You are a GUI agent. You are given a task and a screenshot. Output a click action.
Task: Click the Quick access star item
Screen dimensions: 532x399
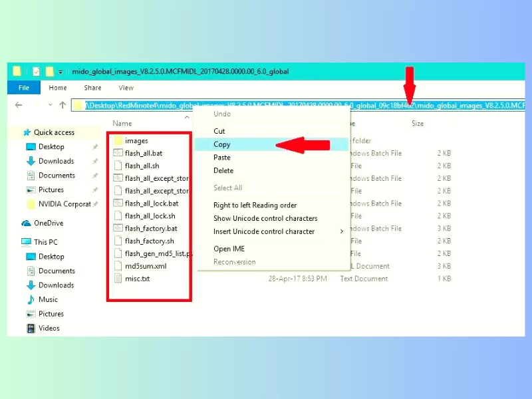[x=53, y=132]
